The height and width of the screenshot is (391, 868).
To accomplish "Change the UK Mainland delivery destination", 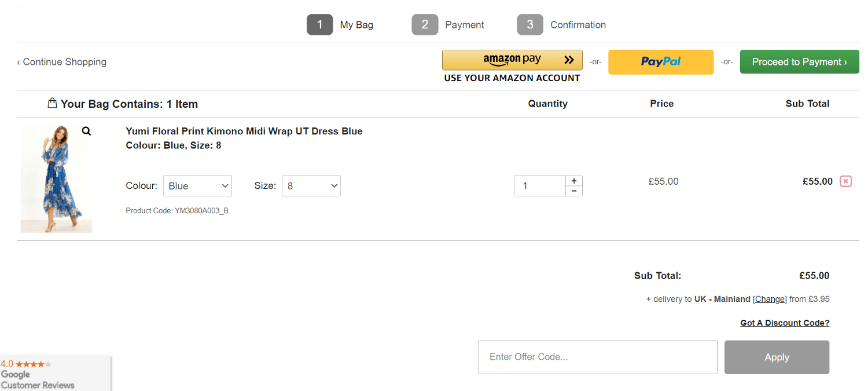I will coord(770,299).
